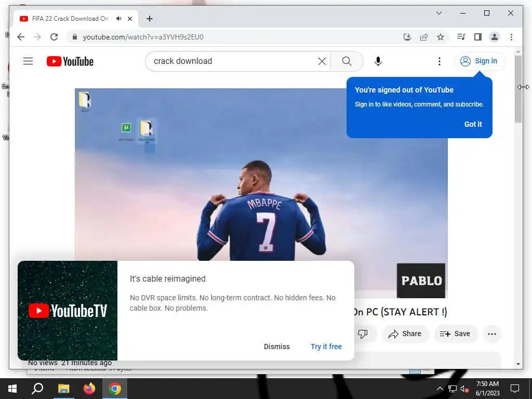532x399 pixels.
Task: Open Windows taskbar search
Action: pyautogui.click(x=37, y=389)
